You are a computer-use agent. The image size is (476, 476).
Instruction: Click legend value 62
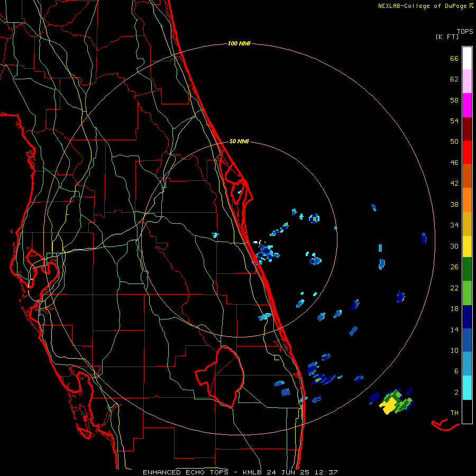[x=454, y=79]
